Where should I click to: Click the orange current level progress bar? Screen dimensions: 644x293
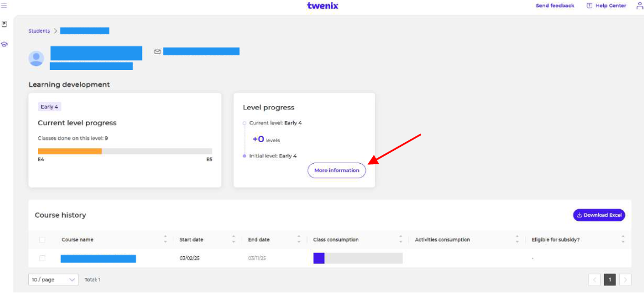pyautogui.click(x=70, y=151)
